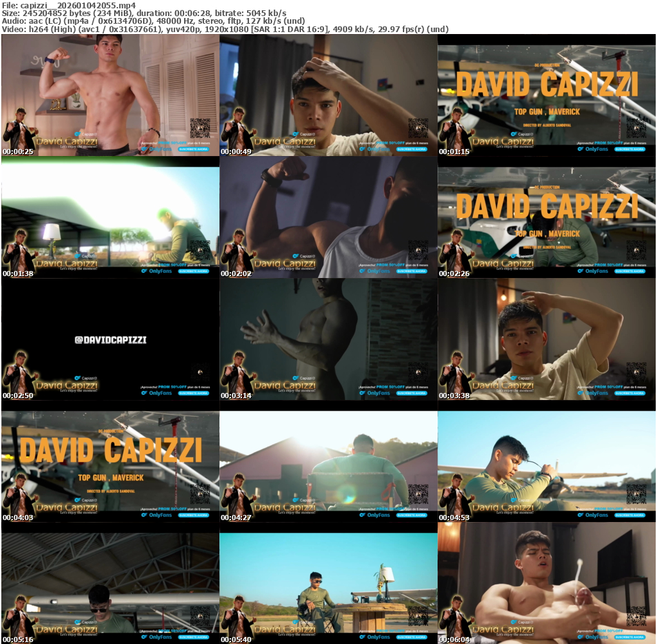The image size is (657, 644).
Task: Click Suscríbete Ahora button in the 00:02:50 frame
Action: click(194, 394)
